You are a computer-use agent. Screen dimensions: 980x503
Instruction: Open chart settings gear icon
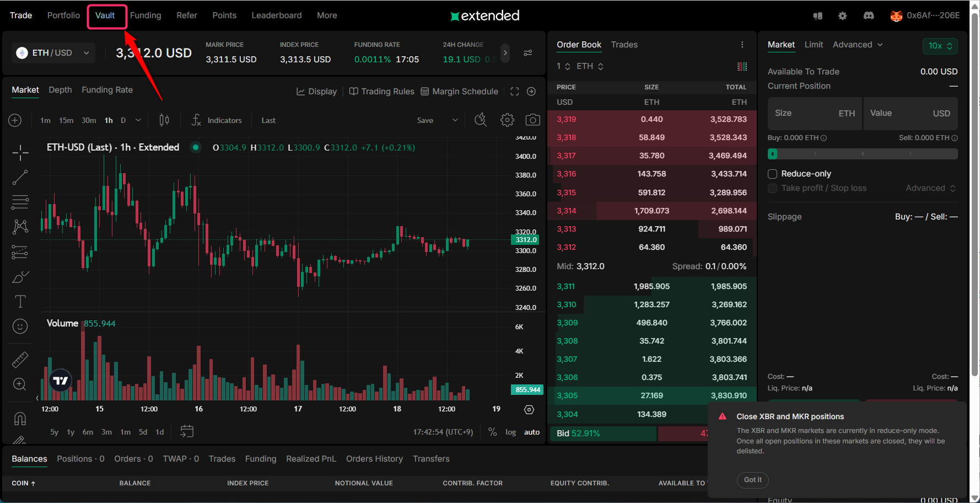[507, 120]
